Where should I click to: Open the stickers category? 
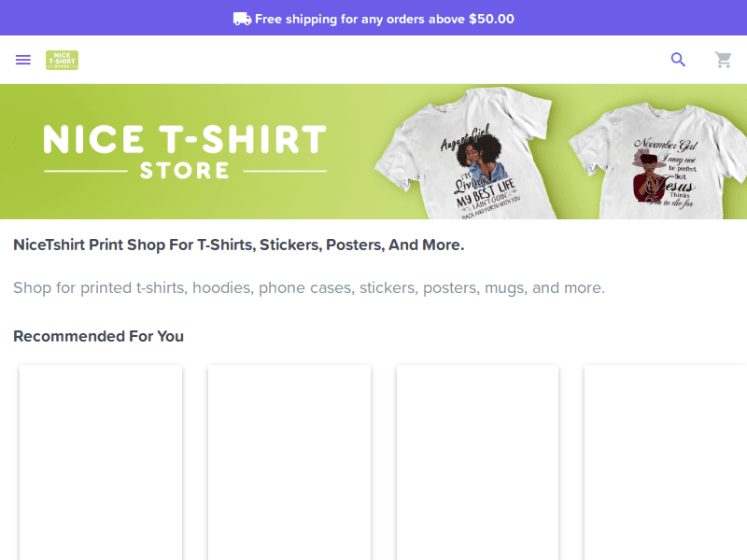[x=387, y=287]
